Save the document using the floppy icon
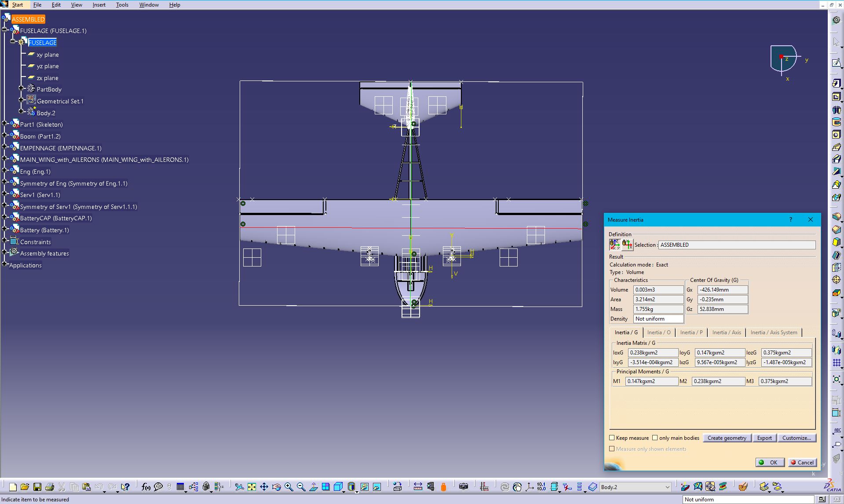The width and height of the screenshot is (844, 504). (37, 486)
